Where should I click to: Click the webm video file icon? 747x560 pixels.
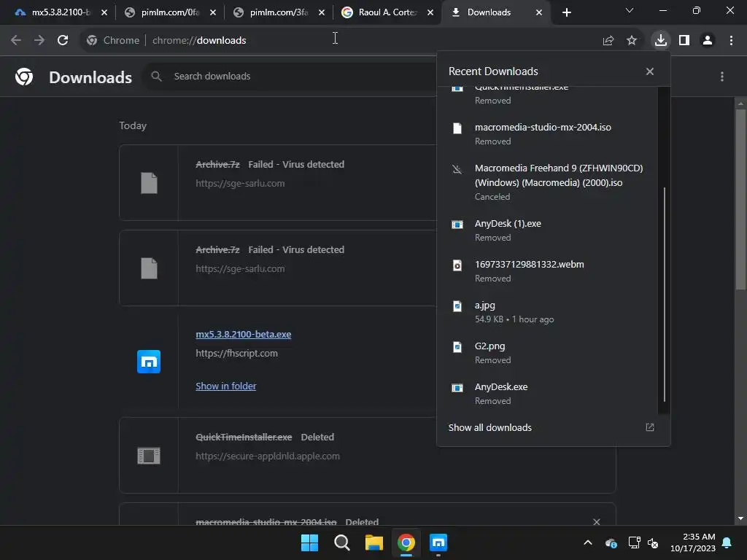click(457, 265)
